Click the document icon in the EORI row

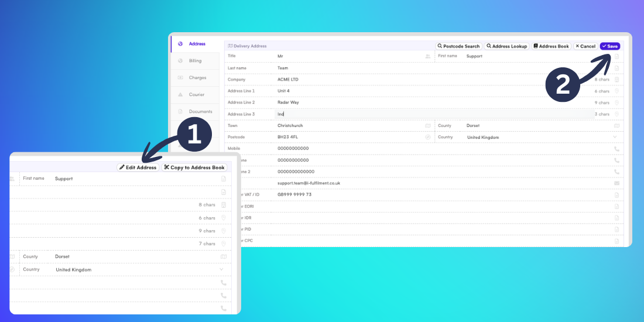click(616, 206)
